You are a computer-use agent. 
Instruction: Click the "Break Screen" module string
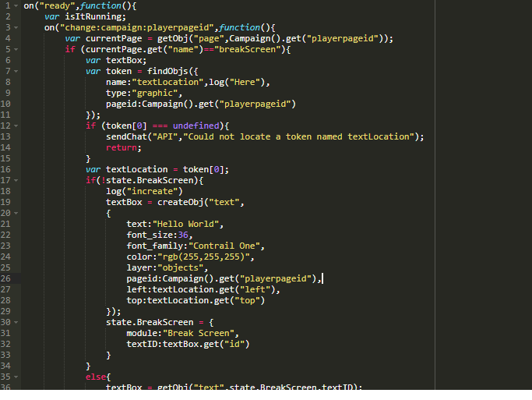click(x=199, y=333)
